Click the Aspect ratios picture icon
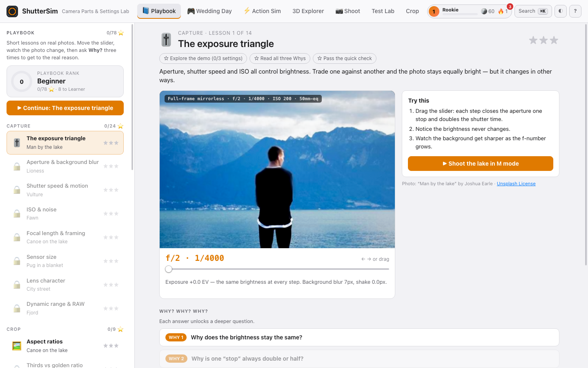The width and height of the screenshot is (588, 368). [17, 346]
